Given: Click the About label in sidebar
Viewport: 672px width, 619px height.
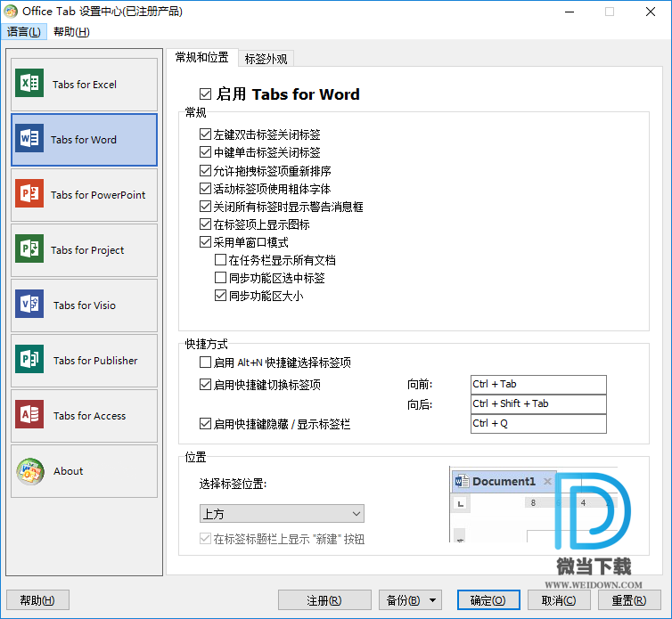Looking at the screenshot, I should 68,471.
